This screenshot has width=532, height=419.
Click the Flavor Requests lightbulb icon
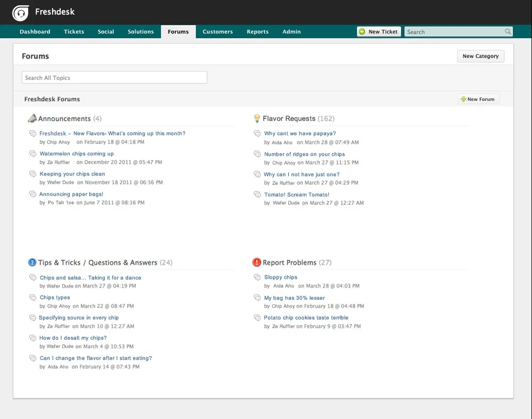(x=257, y=118)
